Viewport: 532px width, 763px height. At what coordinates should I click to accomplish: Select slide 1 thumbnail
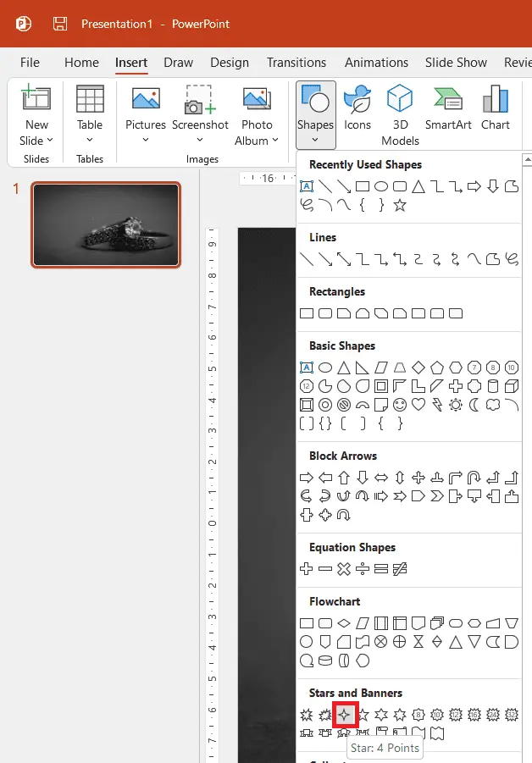click(x=106, y=224)
